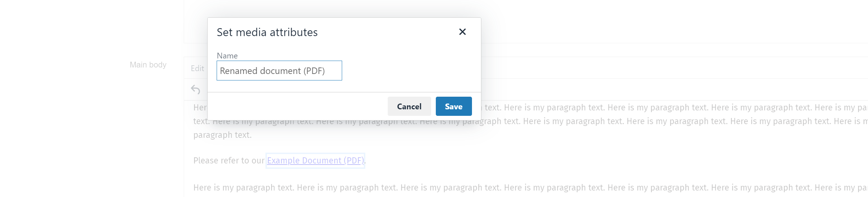Click the Main body field label
The height and width of the screenshot is (197, 868).
148,65
